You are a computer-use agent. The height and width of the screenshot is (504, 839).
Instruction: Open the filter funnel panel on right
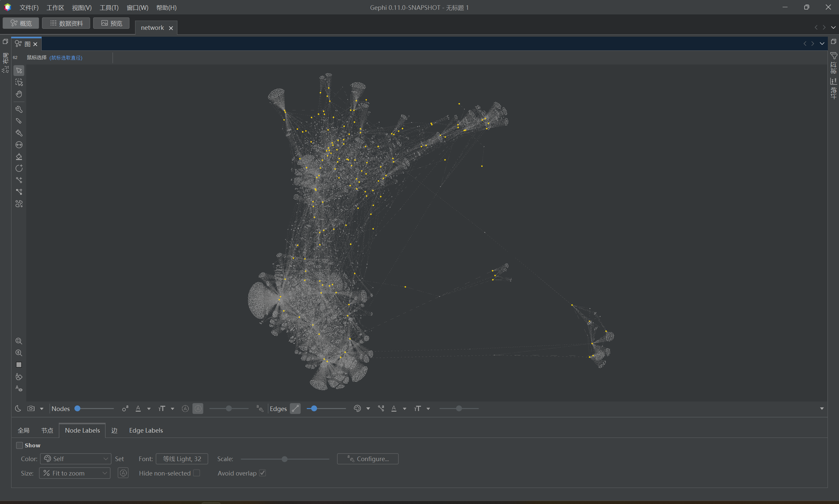[x=833, y=56]
